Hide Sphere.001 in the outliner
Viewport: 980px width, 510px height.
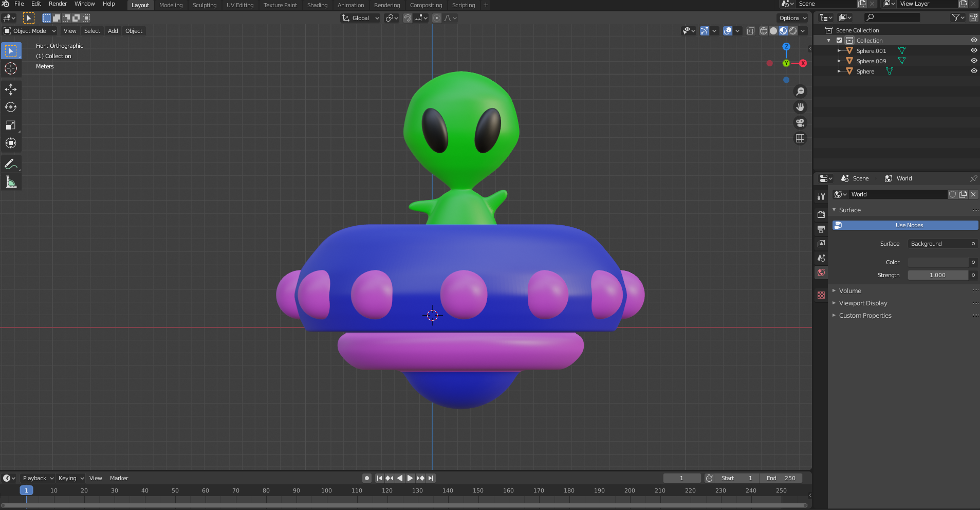click(x=974, y=50)
